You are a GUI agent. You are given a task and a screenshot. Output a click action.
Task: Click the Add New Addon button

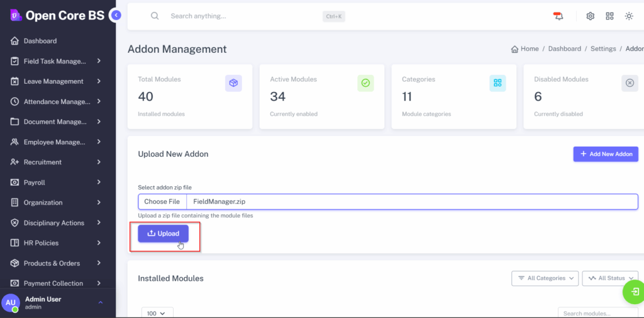[x=606, y=154]
